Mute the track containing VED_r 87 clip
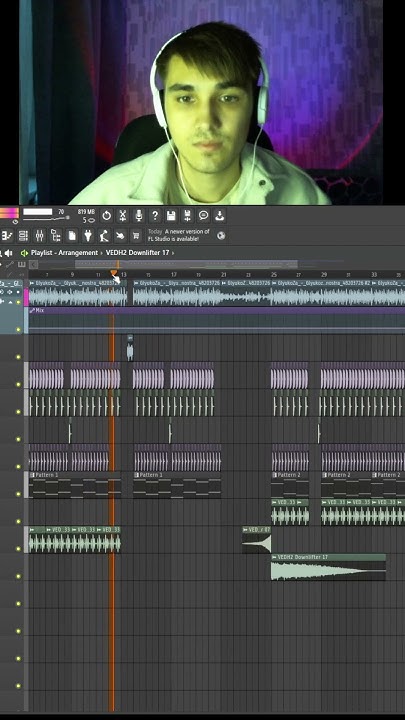Screen dimensions: 405x720 (18, 549)
